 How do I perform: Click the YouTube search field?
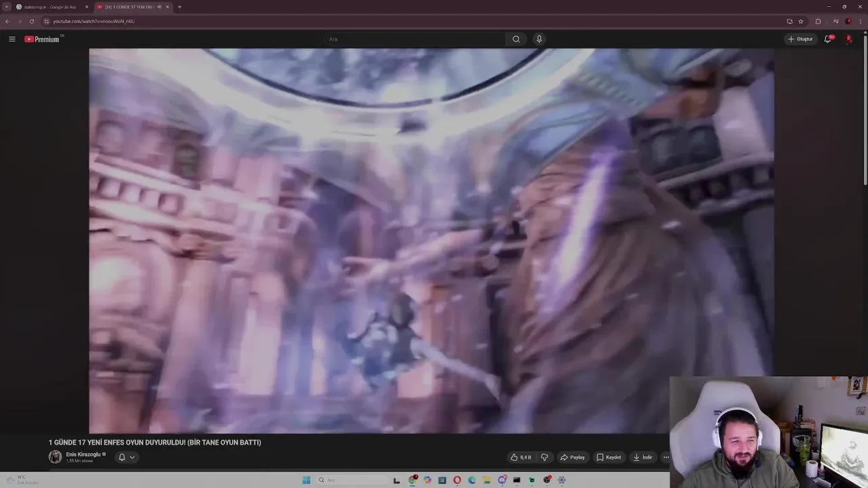pyautogui.click(x=414, y=39)
